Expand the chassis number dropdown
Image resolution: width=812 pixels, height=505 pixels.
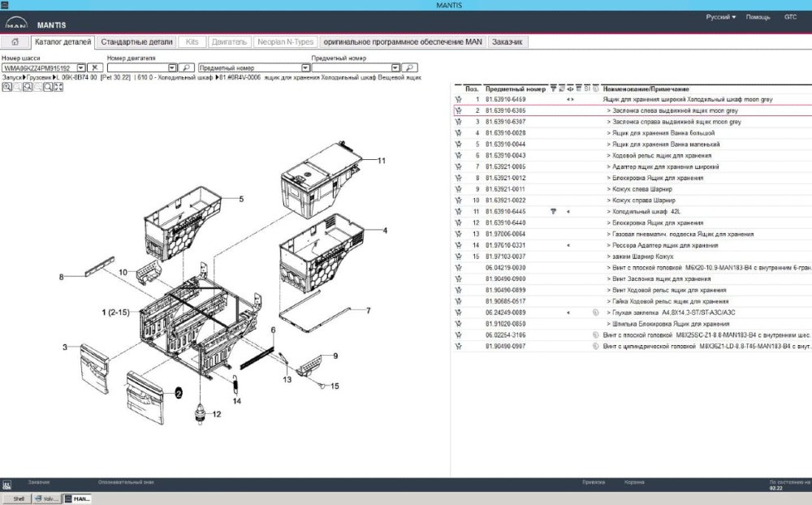click(x=81, y=68)
